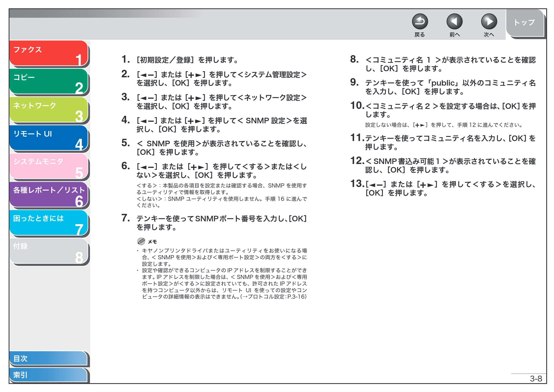Screen dimensions: 554x392
Task: Click the note under step 10 mentioning 手順 12
Action: pyautogui.click(x=444, y=125)
